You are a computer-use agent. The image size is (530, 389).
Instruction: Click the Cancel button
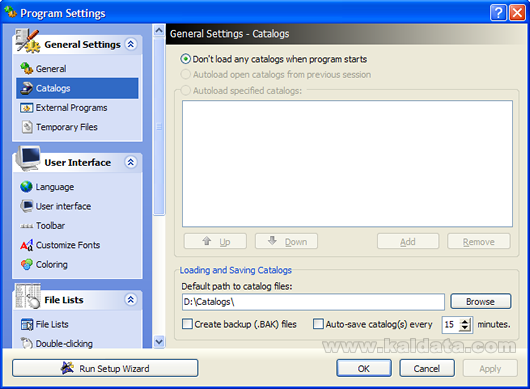[x=427, y=368]
